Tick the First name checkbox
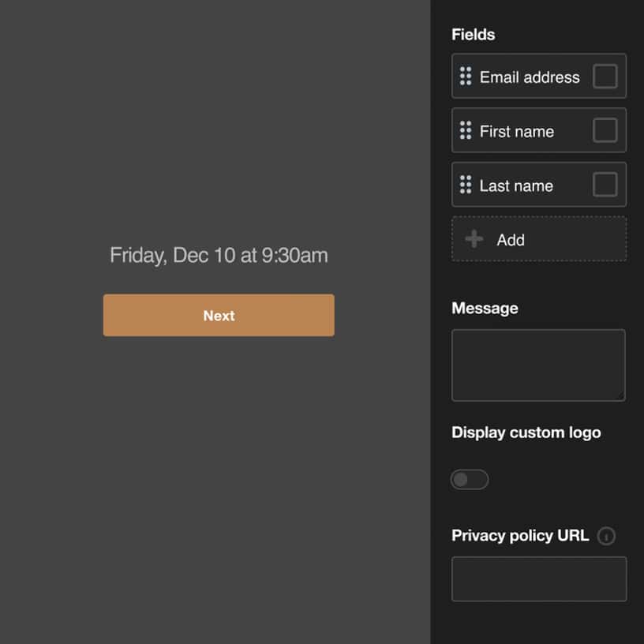 (x=605, y=130)
